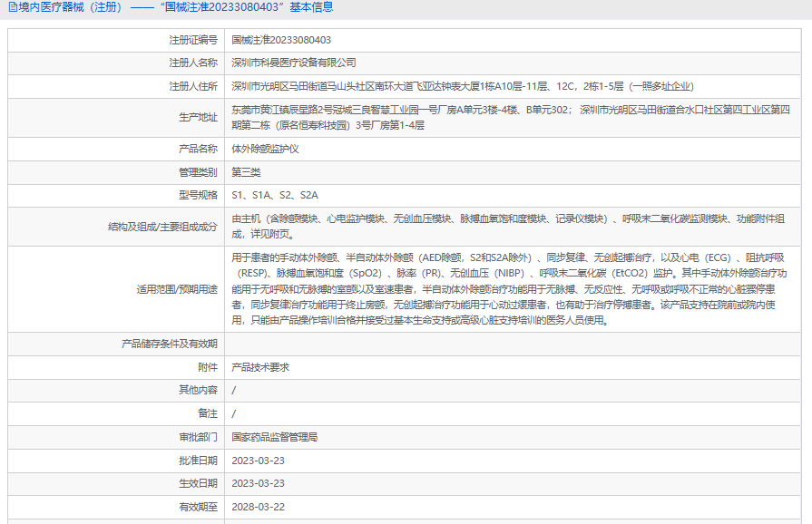Click the 注册证编号 label cell
The width and height of the screenshot is (812, 524).
116,40
